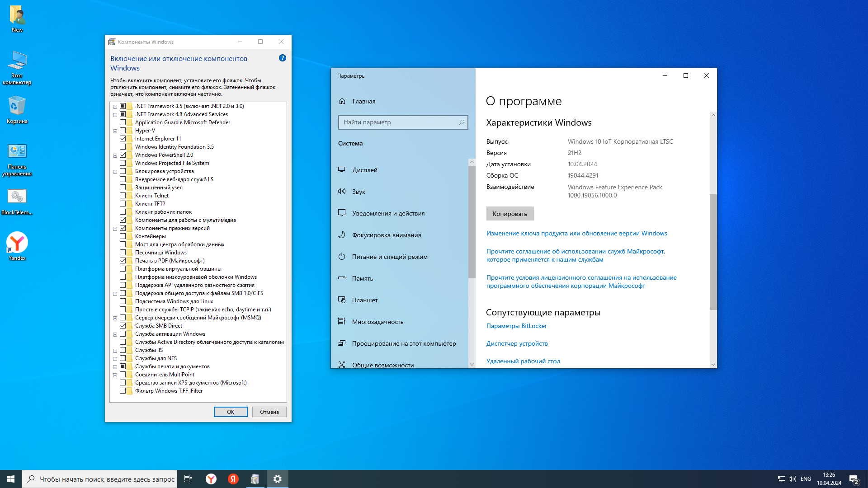Enable the Telnet client checkbox
Screen dimensions: 868x488
123,196
